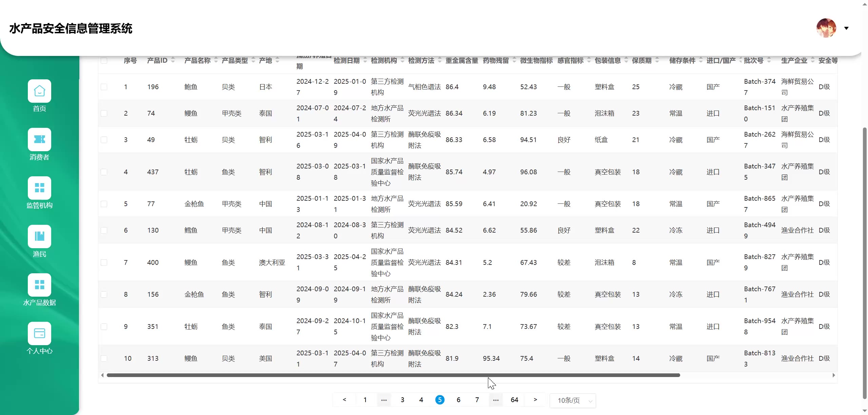Sort by 产品ID column arrows
This screenshot has width=868, height=415.
(173, 60)
